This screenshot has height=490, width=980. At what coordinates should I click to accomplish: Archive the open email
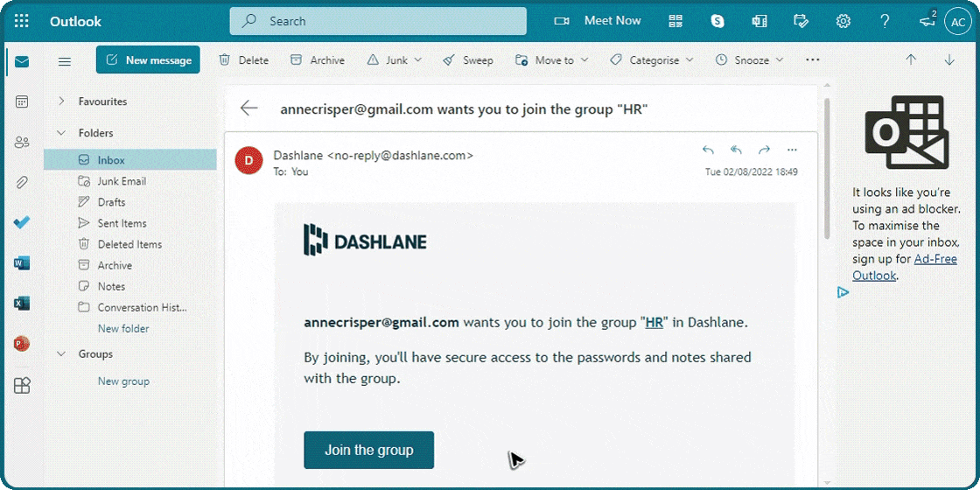(318, 60)
